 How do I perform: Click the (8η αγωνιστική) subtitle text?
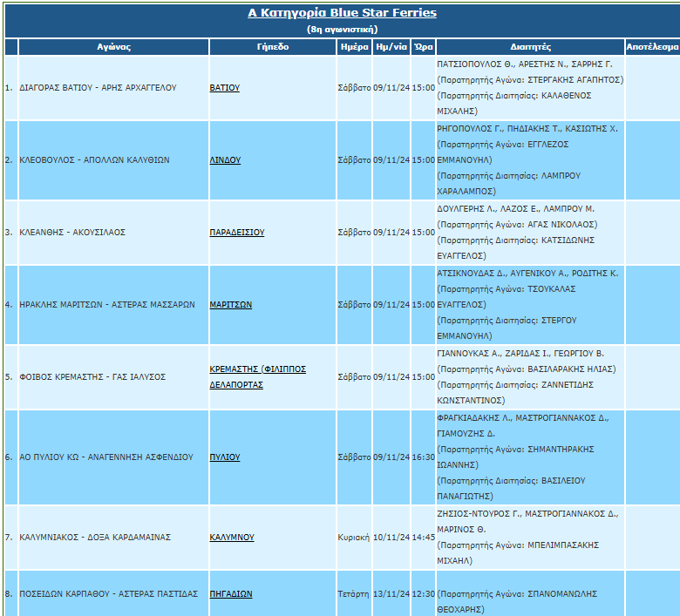coord(342,30)
